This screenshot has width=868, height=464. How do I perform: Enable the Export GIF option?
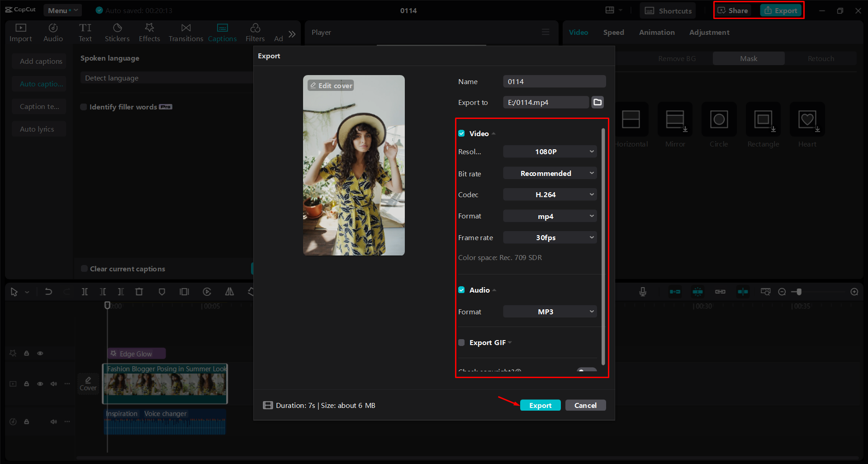tap(461, 342)
